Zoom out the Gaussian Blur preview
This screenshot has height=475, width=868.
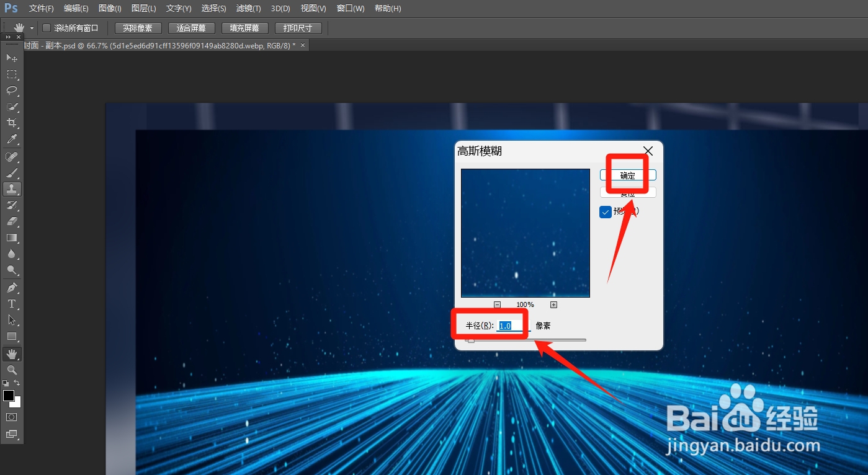[x=497, y=304]
